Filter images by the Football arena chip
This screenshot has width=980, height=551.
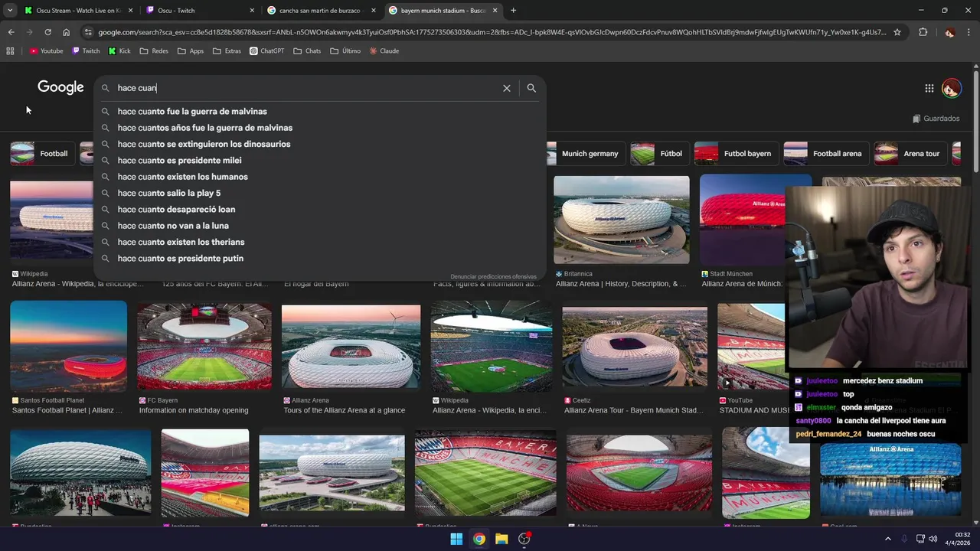[825, 153]
